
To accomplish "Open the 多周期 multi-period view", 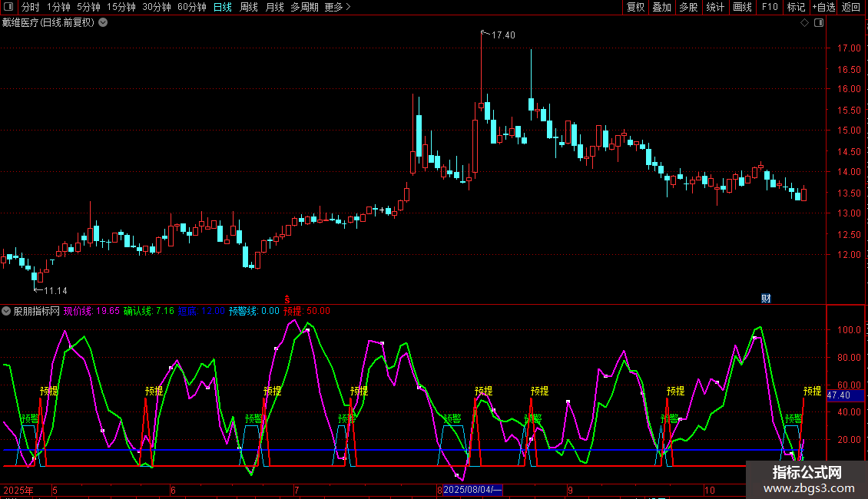I will [x=304, y=7].
